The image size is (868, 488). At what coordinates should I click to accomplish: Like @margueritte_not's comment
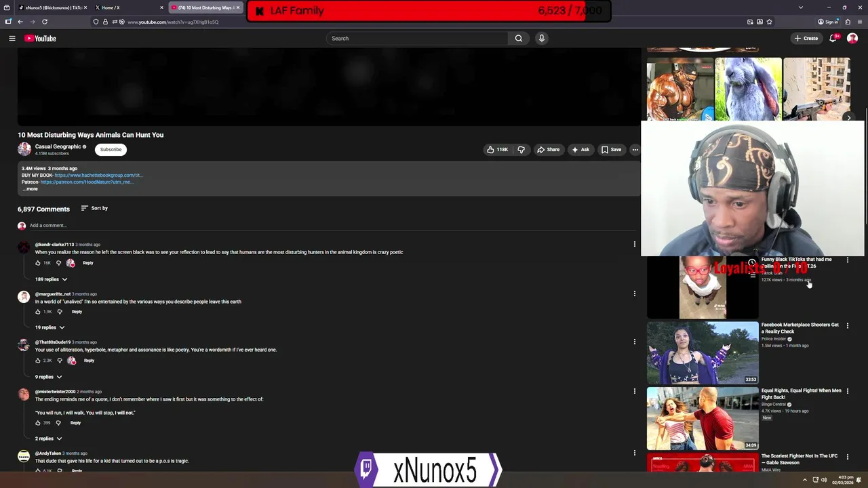pyautogui.click(x=38, y=312)
